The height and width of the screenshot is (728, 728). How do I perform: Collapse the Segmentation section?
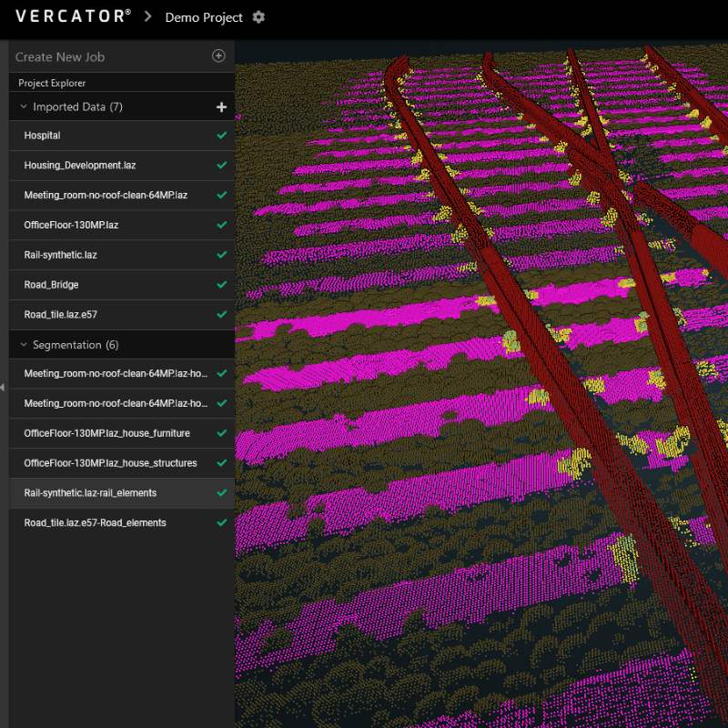pyautogui.click(x=22, y=345)
